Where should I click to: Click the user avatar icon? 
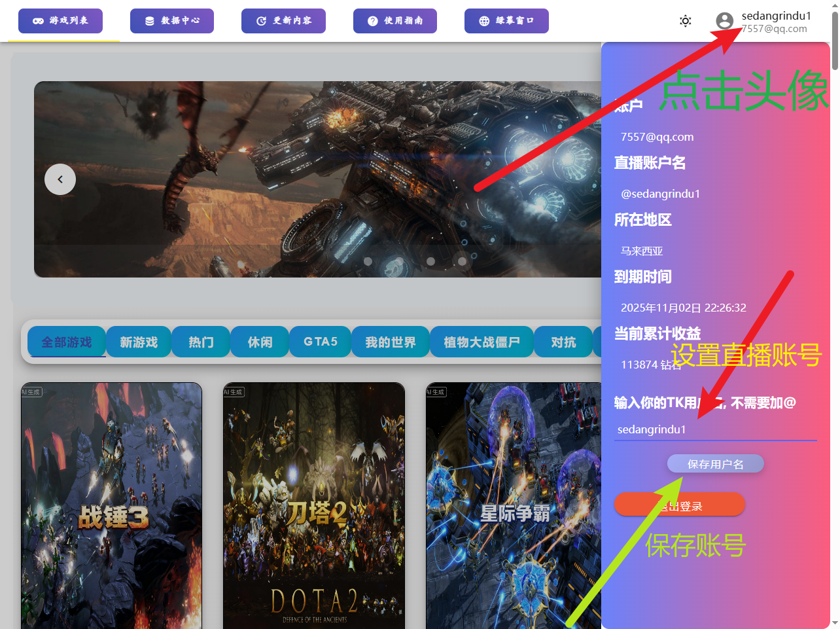724,21
